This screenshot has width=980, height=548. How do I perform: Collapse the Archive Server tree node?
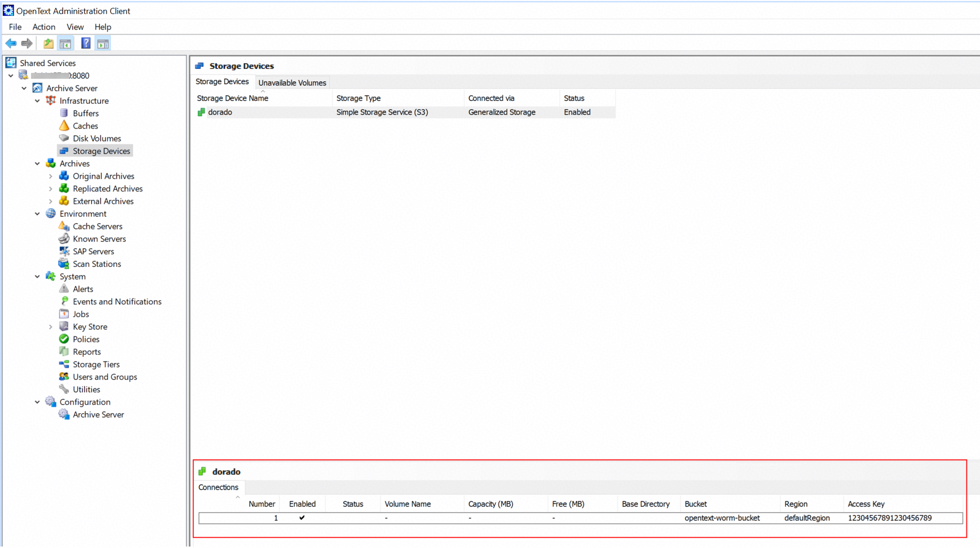(24, 88)
